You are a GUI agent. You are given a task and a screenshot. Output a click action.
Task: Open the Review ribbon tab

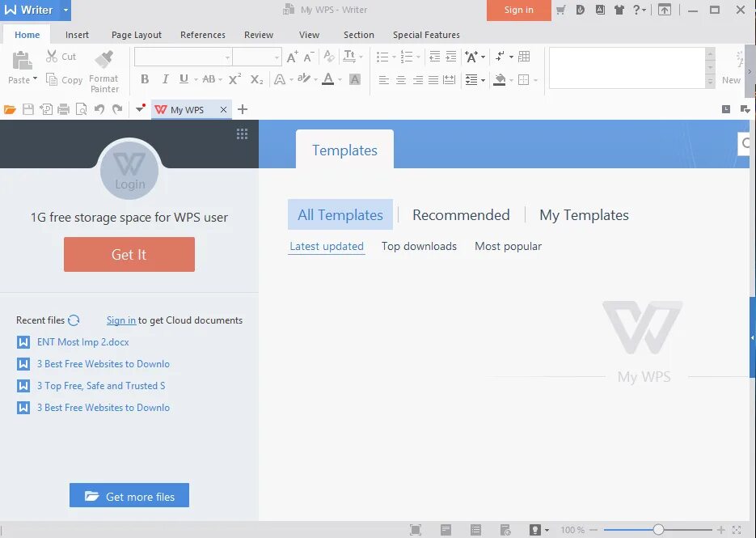pos(259,35)
